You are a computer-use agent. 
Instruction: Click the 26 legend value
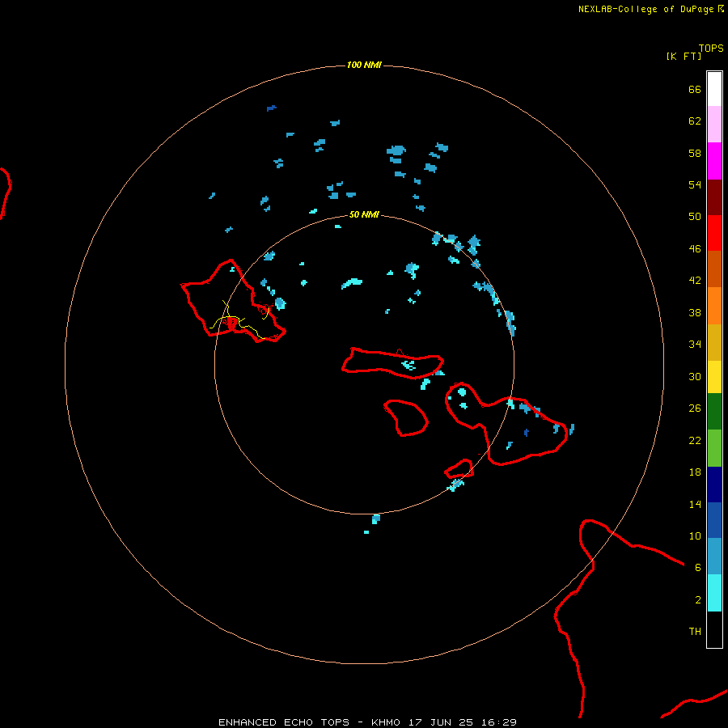click(695, 408)
